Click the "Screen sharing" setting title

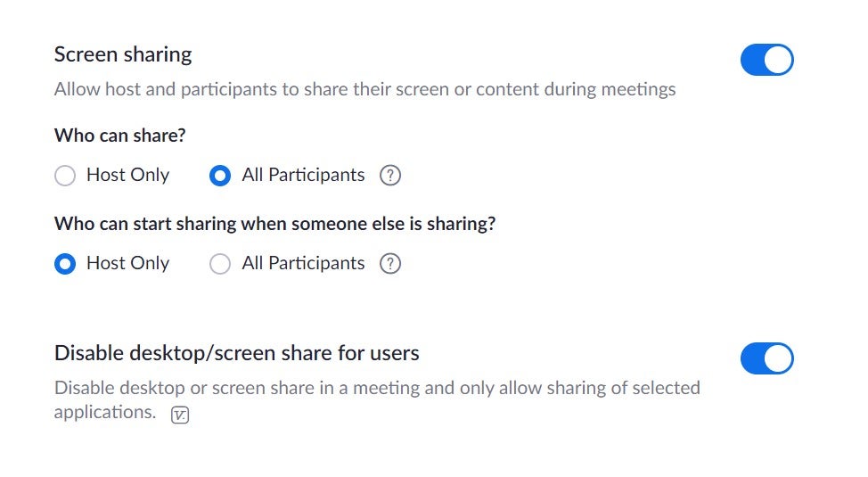point(123,54)
